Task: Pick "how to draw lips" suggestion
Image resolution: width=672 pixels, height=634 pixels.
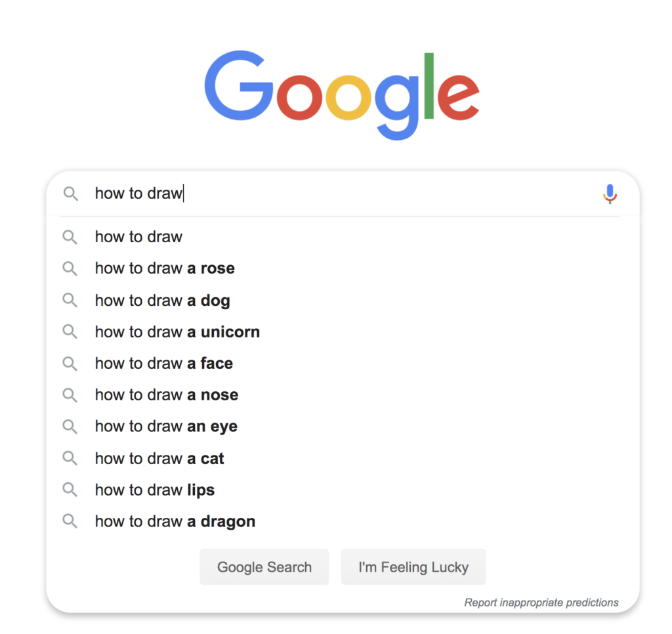Action: click(x=155, y=490)
